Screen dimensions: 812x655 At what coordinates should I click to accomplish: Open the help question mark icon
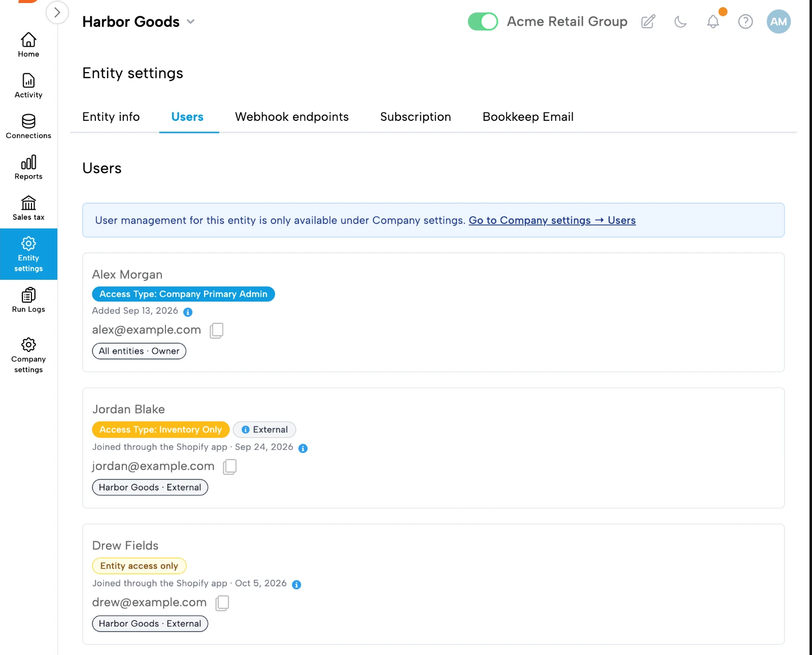click(x=746, y=22)
